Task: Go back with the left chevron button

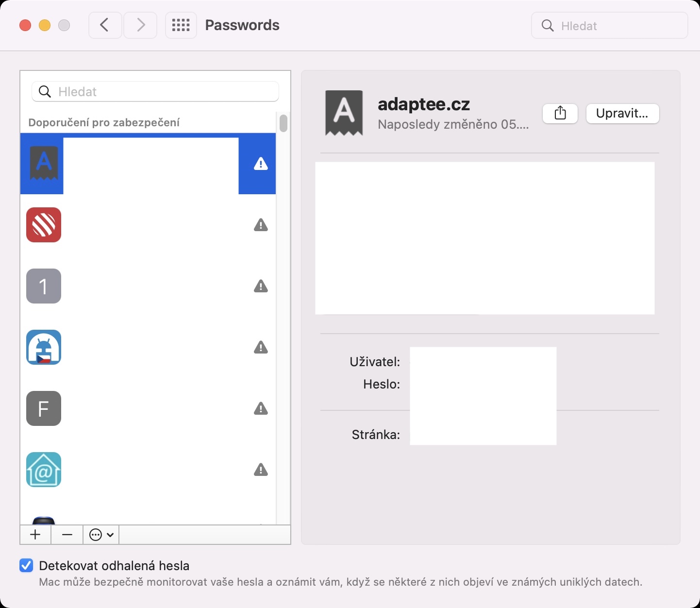Action: [105, 25]
